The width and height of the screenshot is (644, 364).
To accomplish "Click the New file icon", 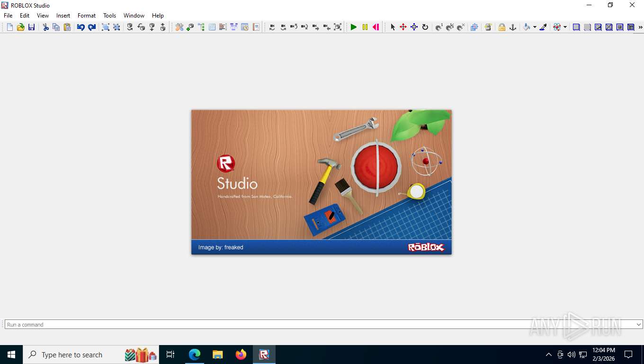I will 10,27.
